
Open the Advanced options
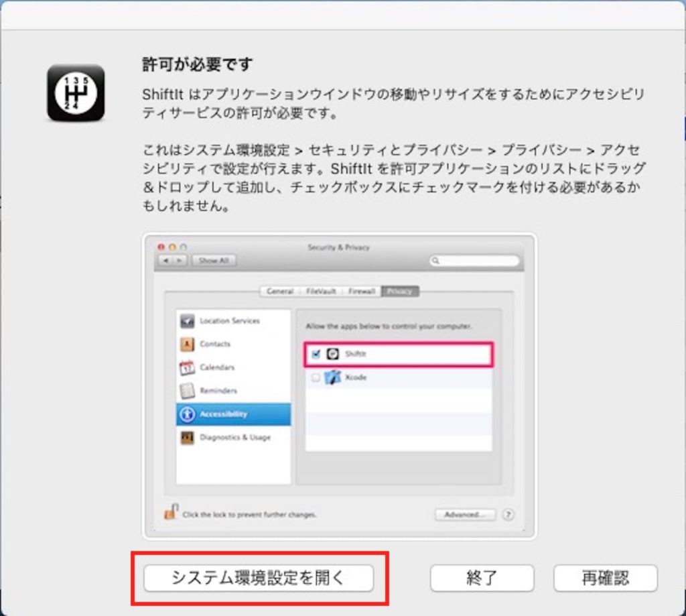(465, 514)
